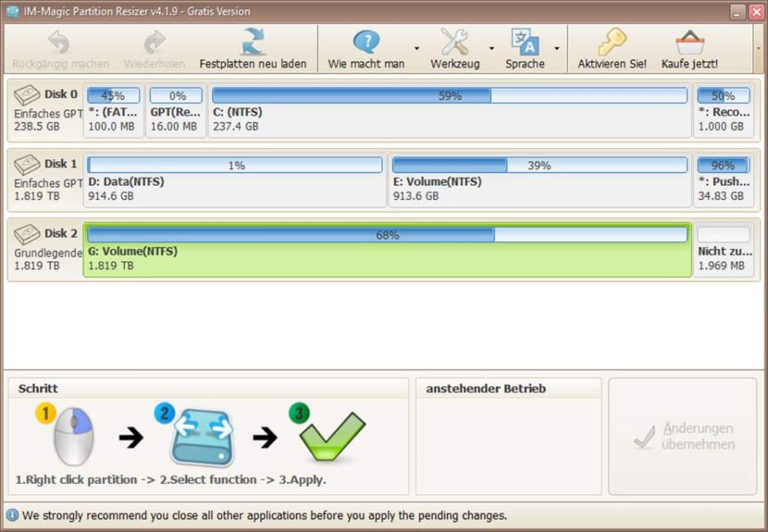Image resolution: width=768 pixels, height=532 pixels.
Task: Select the Nicht zugeordnet unallocated 1.969 MB space
Action: pyautogui.click(x=724, y=250)
